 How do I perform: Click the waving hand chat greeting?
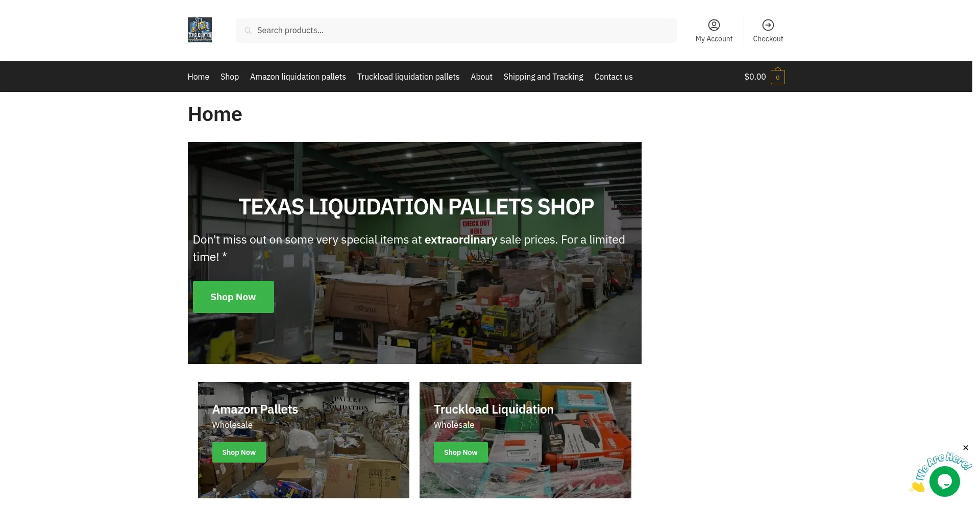pos(918,486)
